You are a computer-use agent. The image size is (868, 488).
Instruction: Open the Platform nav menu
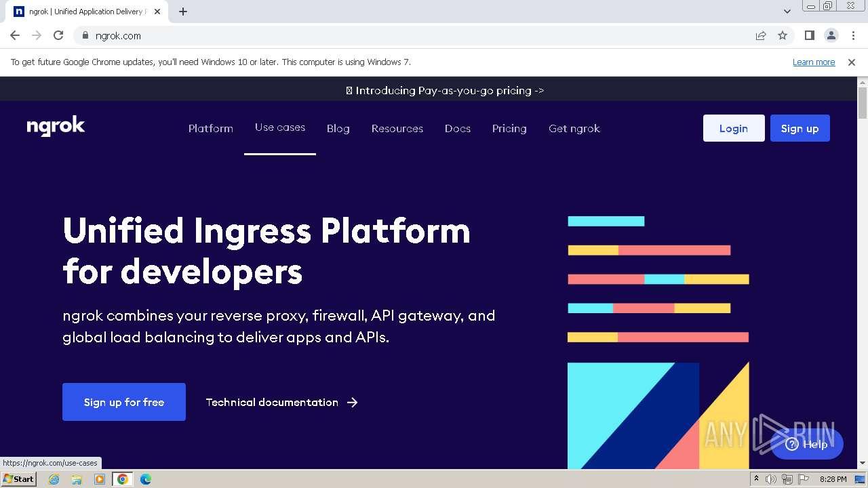pos(211,128)
